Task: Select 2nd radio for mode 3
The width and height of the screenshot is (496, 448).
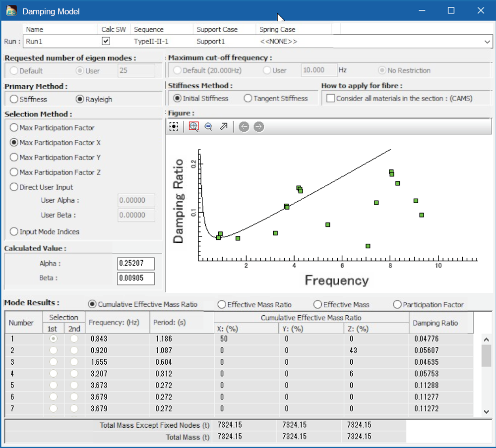Action: (x=74, y=362)
